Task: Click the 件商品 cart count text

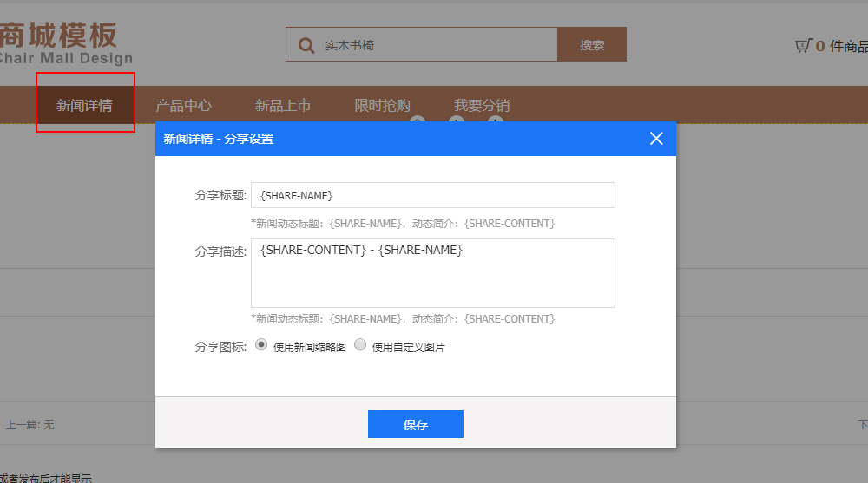Action: [x=848, y=46]
